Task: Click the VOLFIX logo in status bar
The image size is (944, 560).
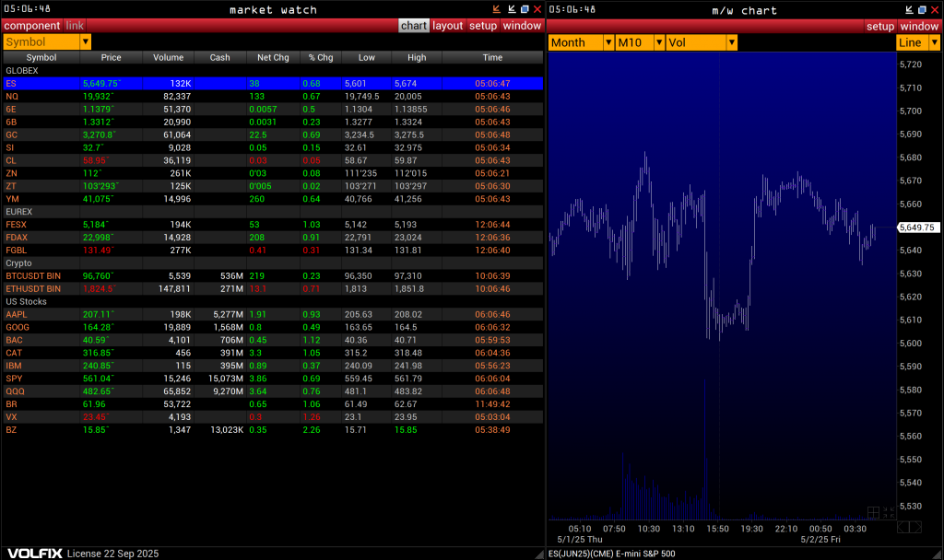Action: coord(35,554)
